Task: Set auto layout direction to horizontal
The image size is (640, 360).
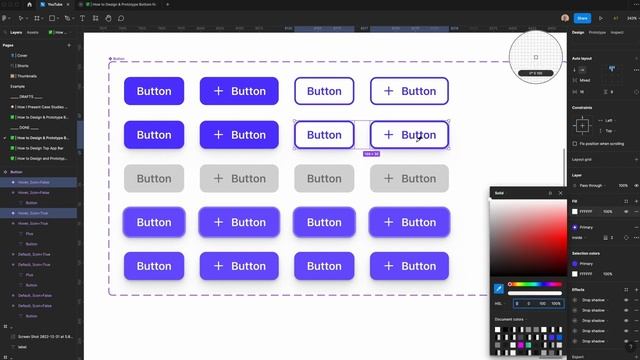Action: [582, 70]
